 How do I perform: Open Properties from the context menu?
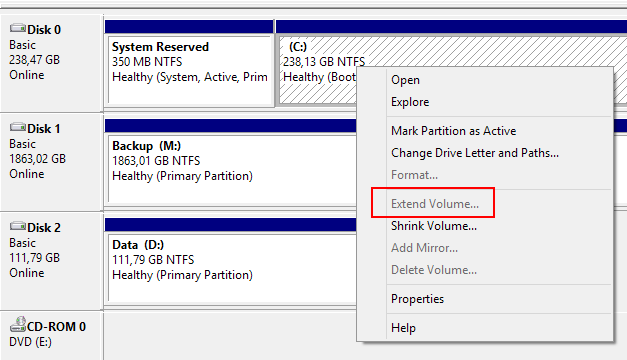(417, 299)
